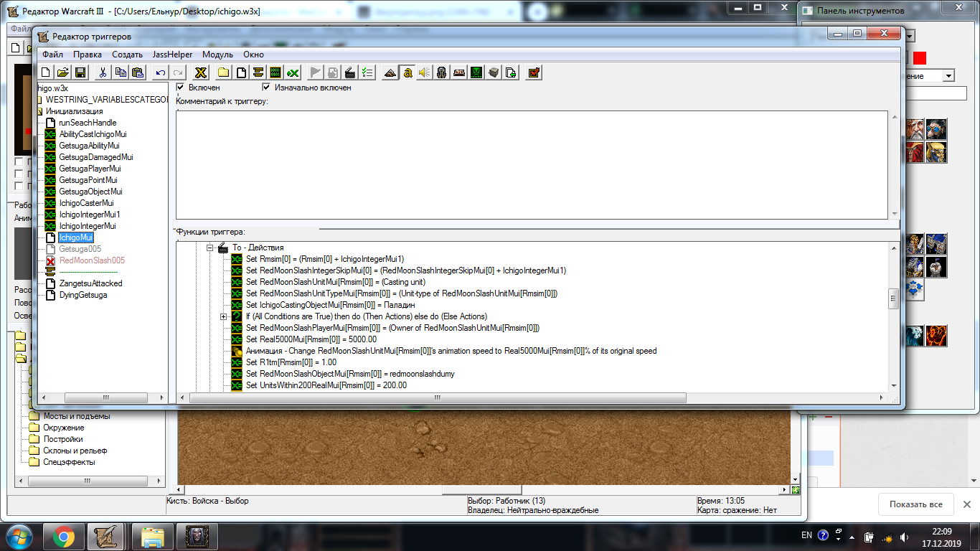Create a new trigger with the blank page icon
980x551 pixels.
241,72
